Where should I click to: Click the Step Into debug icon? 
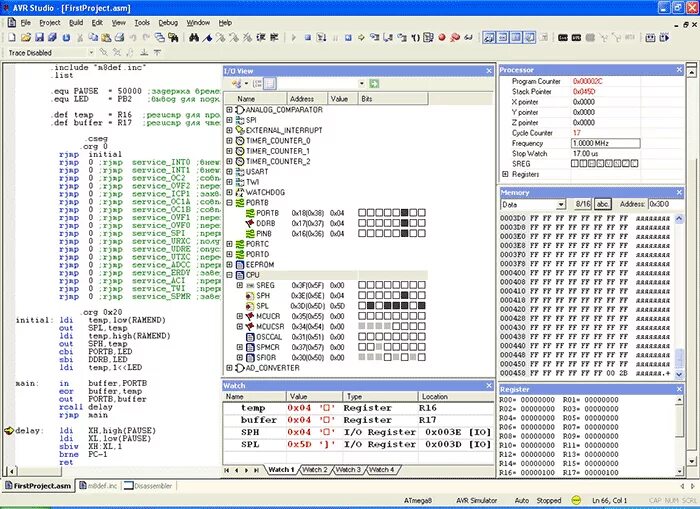click(375, 38)
